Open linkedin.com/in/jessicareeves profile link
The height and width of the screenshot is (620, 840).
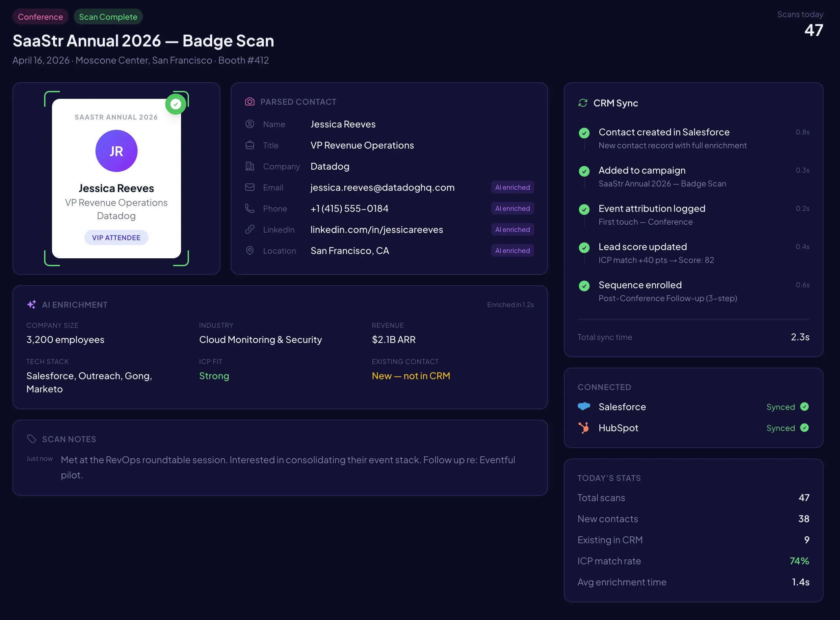point(377,229)
